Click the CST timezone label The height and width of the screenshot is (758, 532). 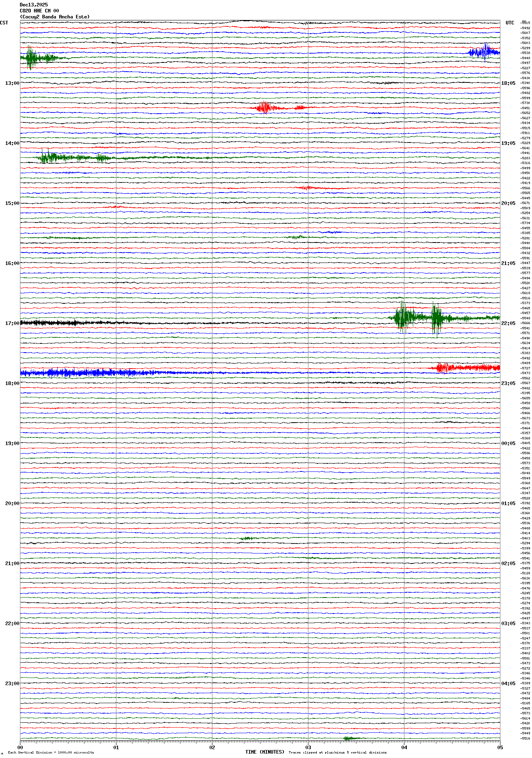tap(4, 23)
